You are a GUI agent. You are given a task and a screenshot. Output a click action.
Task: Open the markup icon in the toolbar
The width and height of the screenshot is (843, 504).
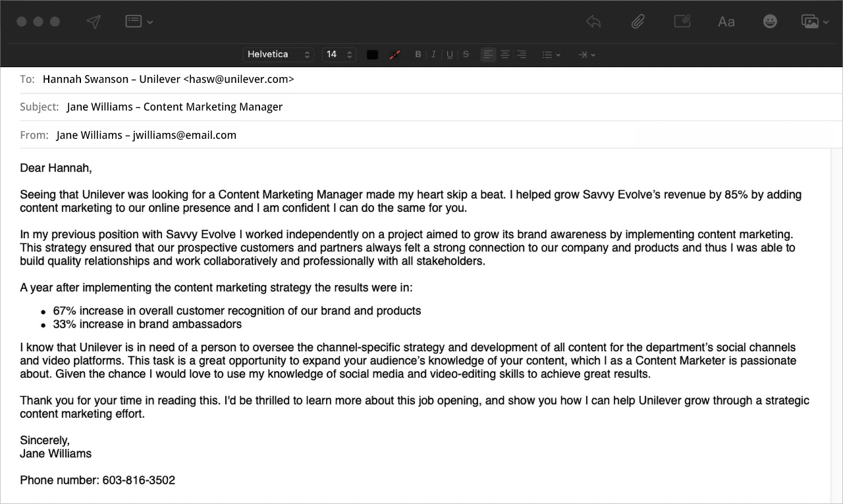682,22
